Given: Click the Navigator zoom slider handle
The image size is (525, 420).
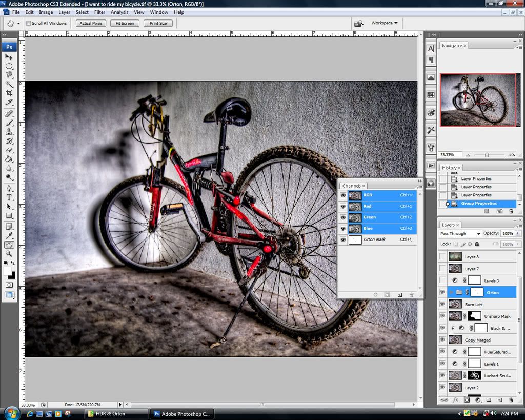Looking at the screenshot, I should 487,155.
